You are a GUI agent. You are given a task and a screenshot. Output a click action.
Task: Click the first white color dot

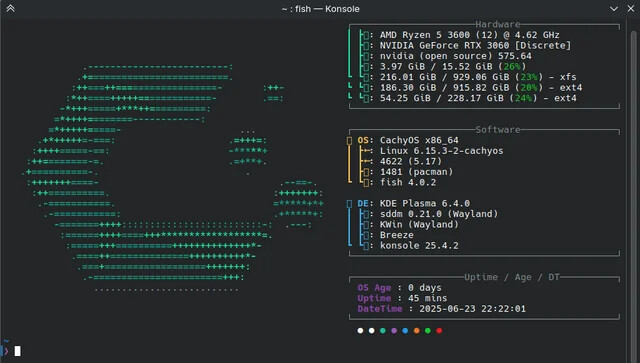pos(360,331)
